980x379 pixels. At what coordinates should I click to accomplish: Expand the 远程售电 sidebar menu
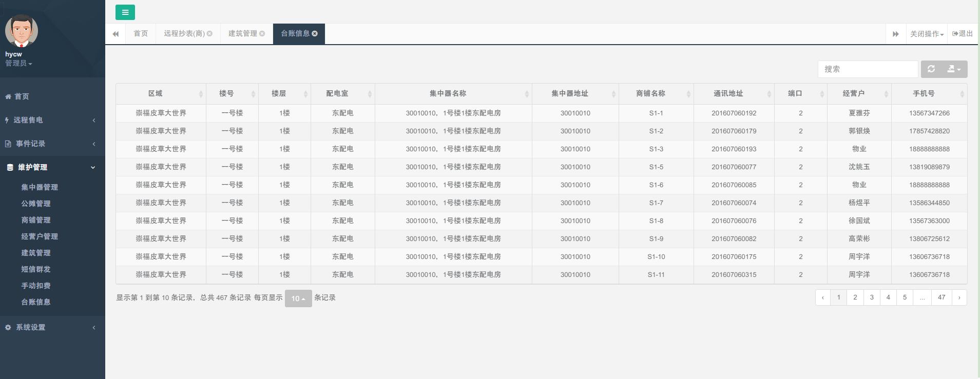51,120
